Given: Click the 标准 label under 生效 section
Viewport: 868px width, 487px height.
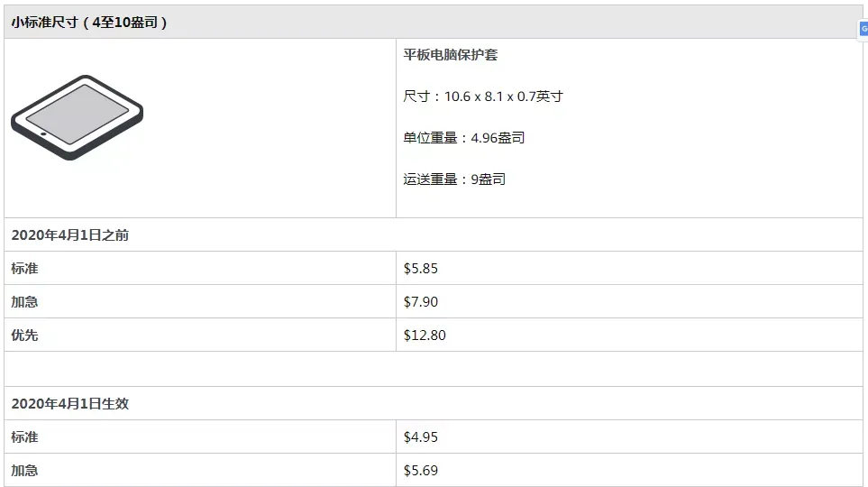Looking at the screenshot, I should click(x=24, y=436).
